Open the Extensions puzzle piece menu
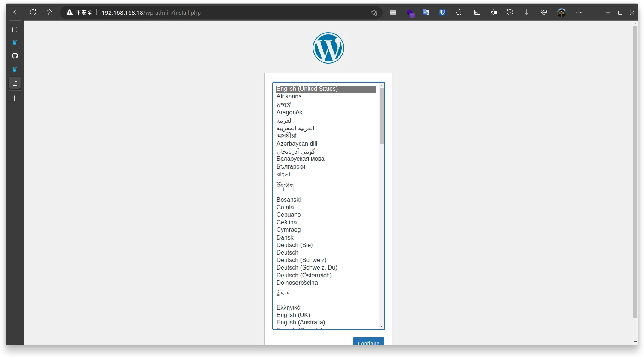 point(459,12)
